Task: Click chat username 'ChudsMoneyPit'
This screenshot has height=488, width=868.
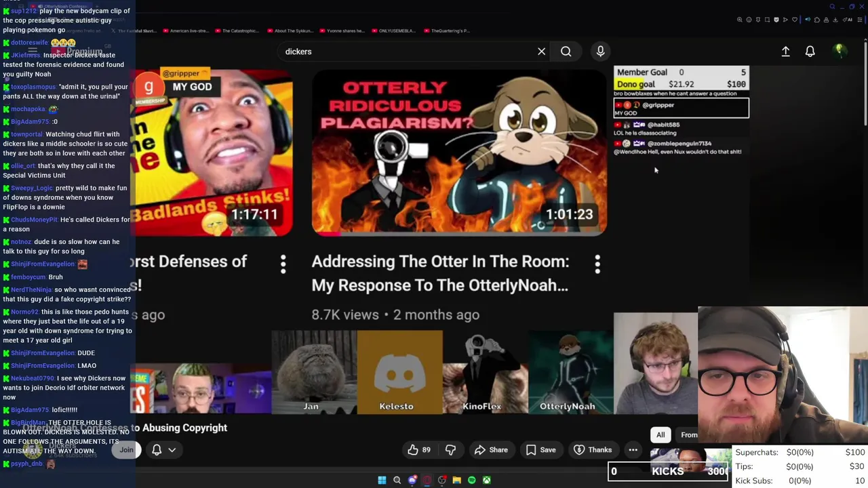Action: (x=34, y=220)
